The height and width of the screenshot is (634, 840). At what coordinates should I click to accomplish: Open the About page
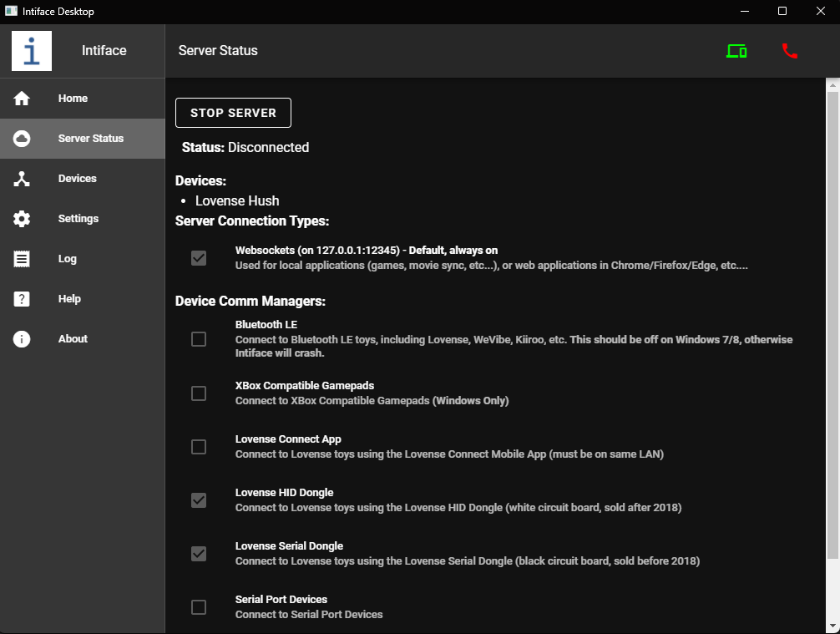(x=83, y=339)
